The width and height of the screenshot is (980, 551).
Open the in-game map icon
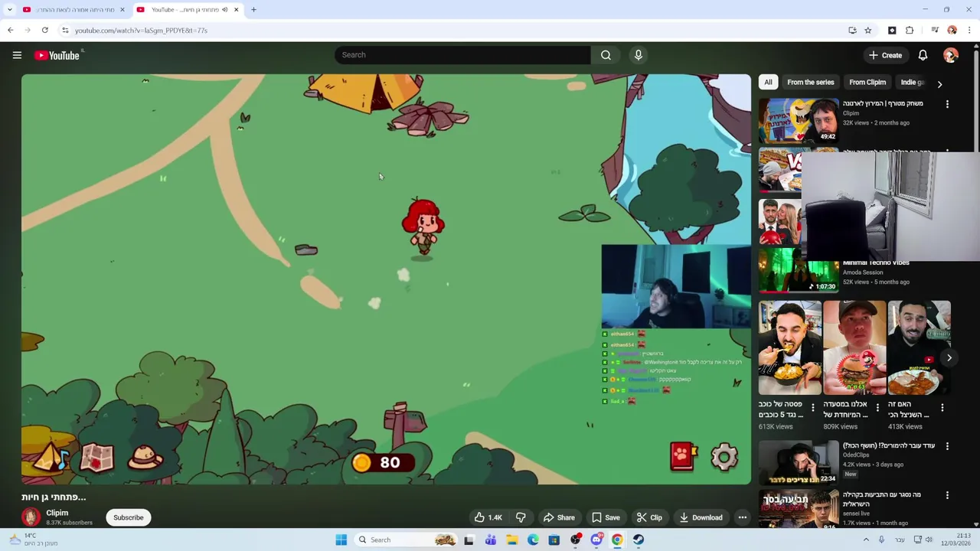[96, 457]
